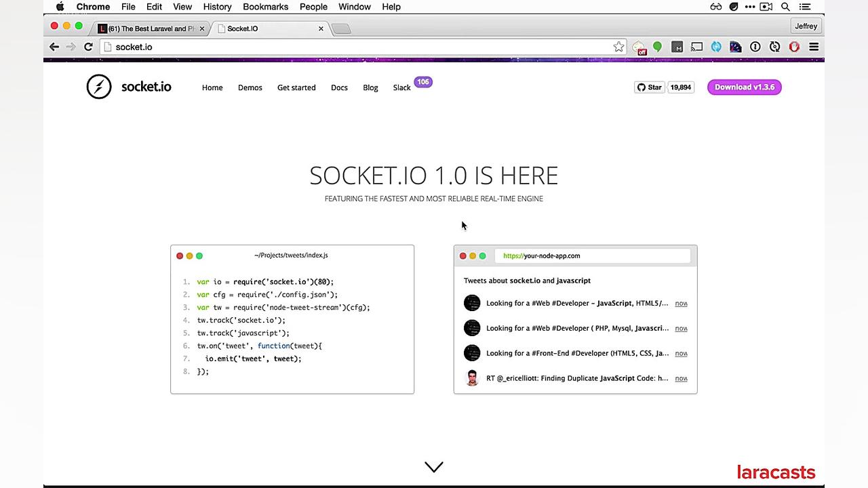Open the Slack community link
Viewport: 868px width, 488px height.
(401, 87)
